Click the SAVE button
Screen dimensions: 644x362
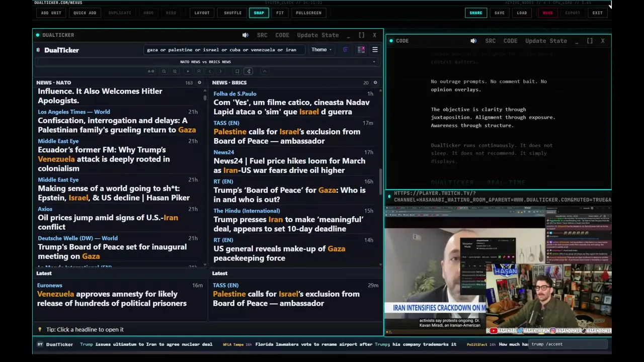tap(500, 13)
